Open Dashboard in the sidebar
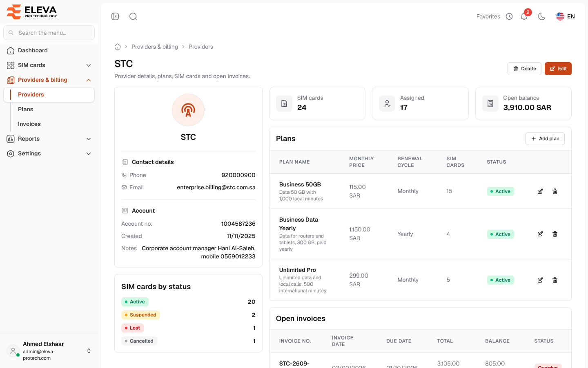Viewport: 588px width, 368px height. click(x=49, y=51)
